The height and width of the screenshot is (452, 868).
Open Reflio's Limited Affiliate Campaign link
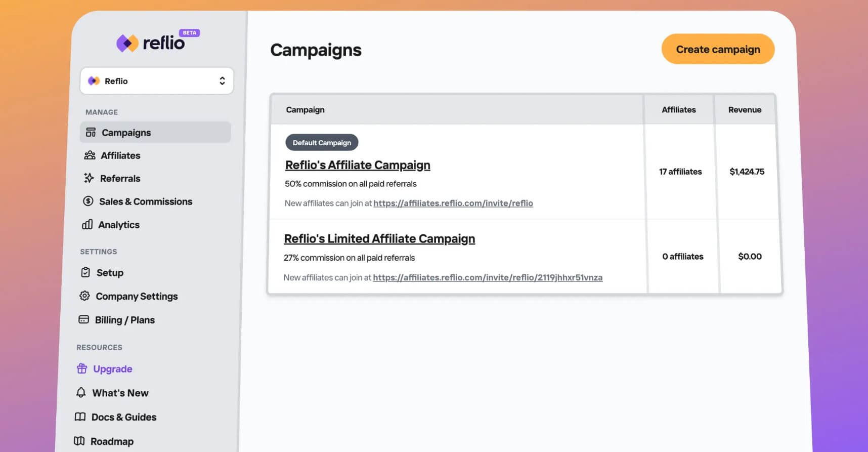pyautogui.click(x=379, y=238)
